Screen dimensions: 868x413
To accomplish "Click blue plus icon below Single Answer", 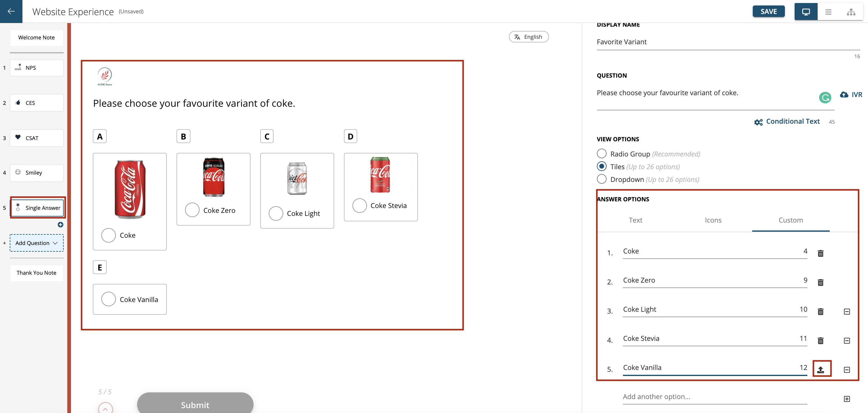I will (60, 224).
